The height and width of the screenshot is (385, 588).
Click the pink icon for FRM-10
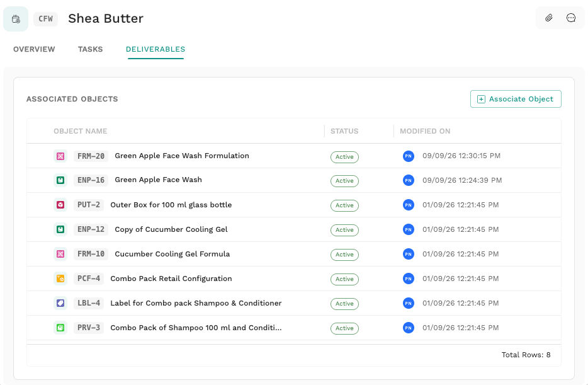pyautogui.click(x=60, y=254)
